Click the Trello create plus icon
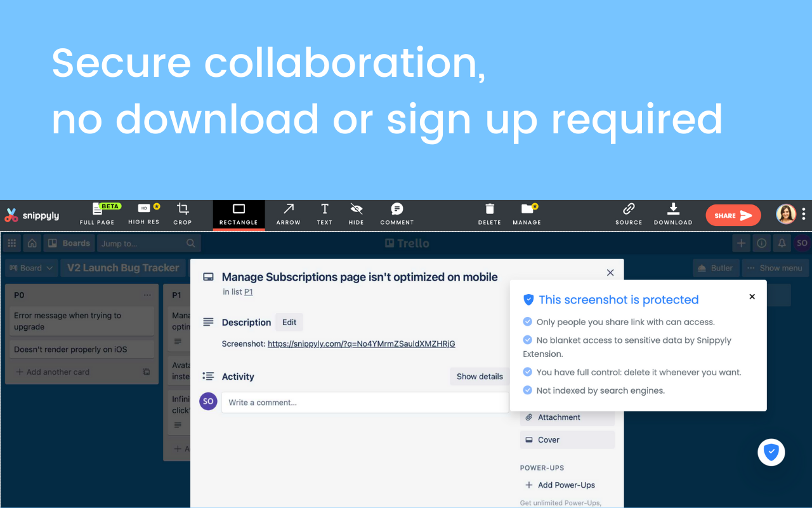The height and width of the screenshot is (508, 812). click(x=741, y=243)
